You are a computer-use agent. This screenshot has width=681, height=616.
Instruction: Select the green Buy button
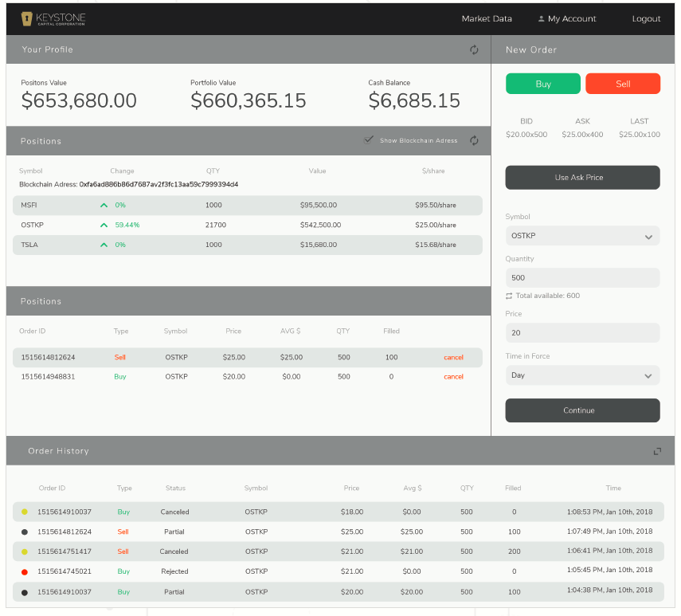point(543,84)
